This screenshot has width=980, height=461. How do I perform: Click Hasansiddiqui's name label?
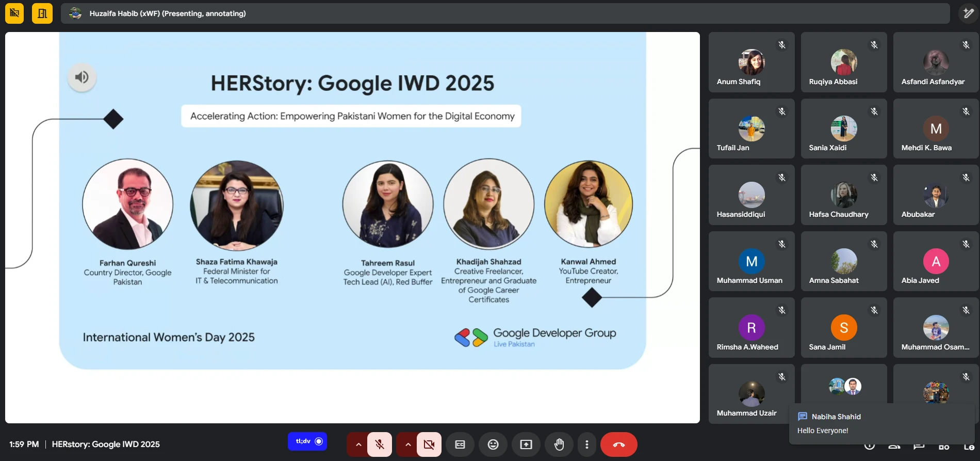point(741,214)
